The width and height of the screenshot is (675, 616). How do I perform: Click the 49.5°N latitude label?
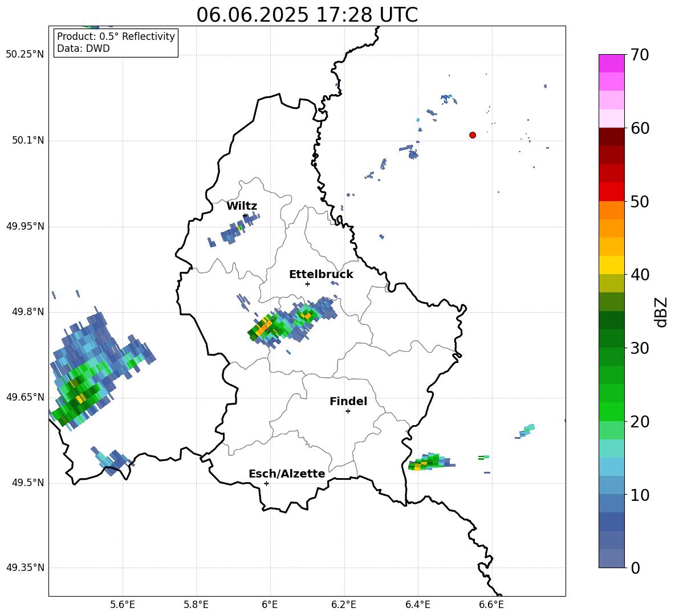coord(28,483)
